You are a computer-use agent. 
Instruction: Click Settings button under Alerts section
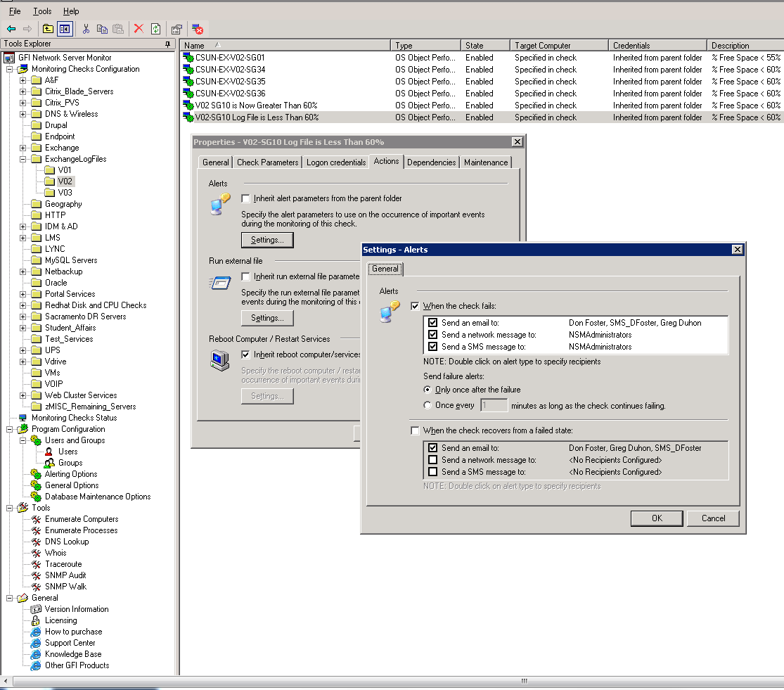(267, 240)
